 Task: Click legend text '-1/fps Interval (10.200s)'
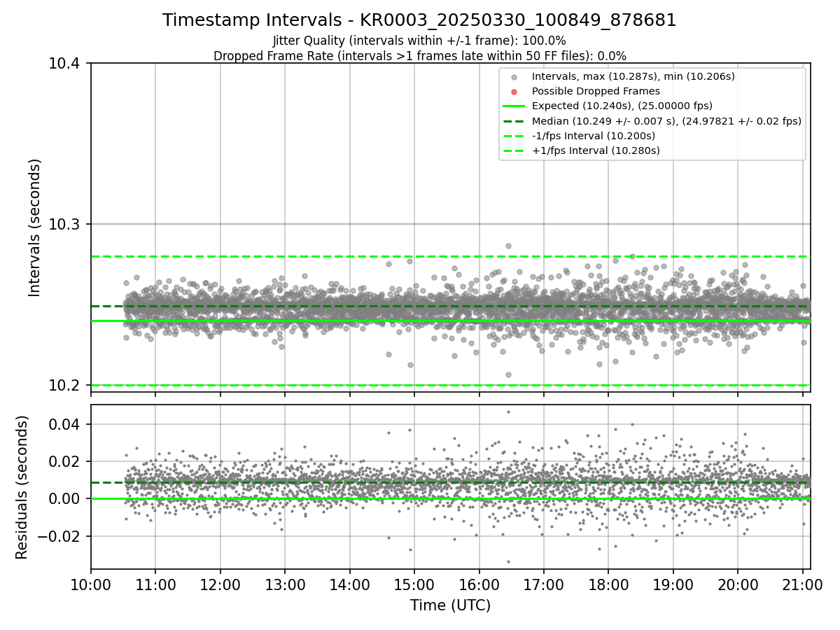(x=594, y=136)
